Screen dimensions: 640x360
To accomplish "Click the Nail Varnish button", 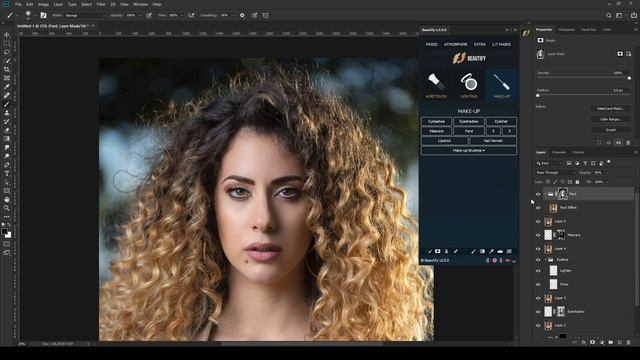I will click(x=493, y=141).
